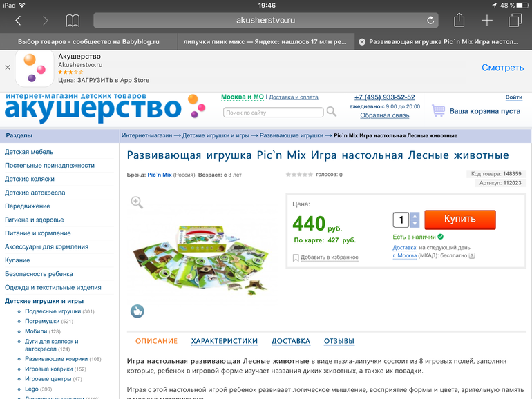Zoom the product image with magnifier
The width and height of the screenshot is (532, 399).
click(137, 202)
